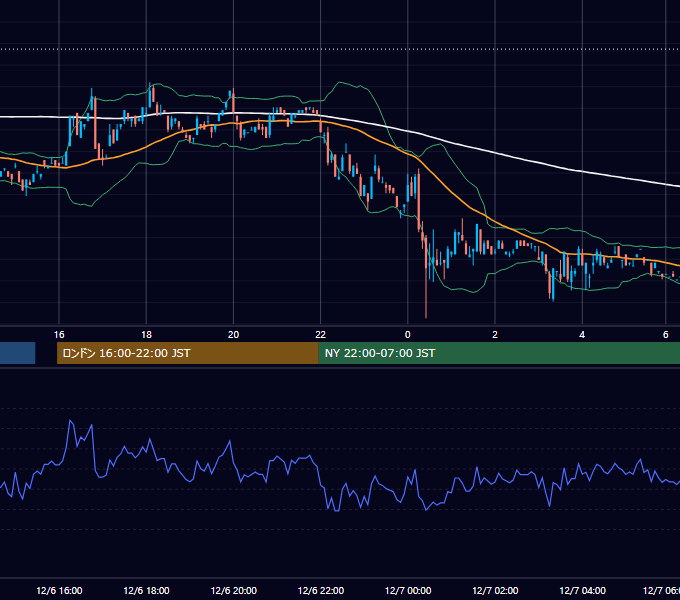
Task: Click the 12/6 20:00 date label
Action: click(x=233, y=590)
